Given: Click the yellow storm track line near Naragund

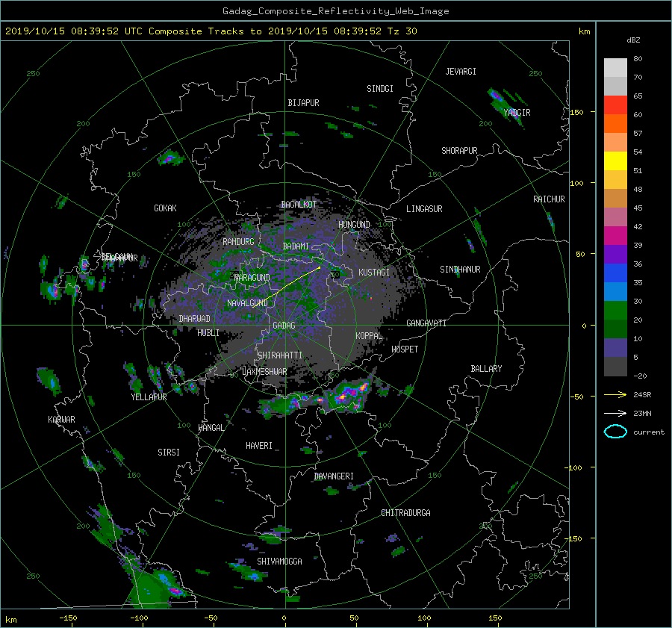Looking at the screenshot, I should pyautogui.click(x=286, y=287).
